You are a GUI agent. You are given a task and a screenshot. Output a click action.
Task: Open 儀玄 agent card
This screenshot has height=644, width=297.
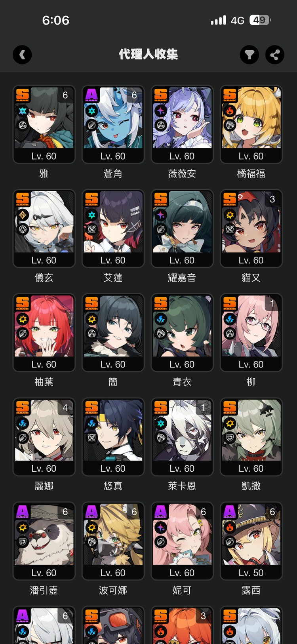(44, 229)
